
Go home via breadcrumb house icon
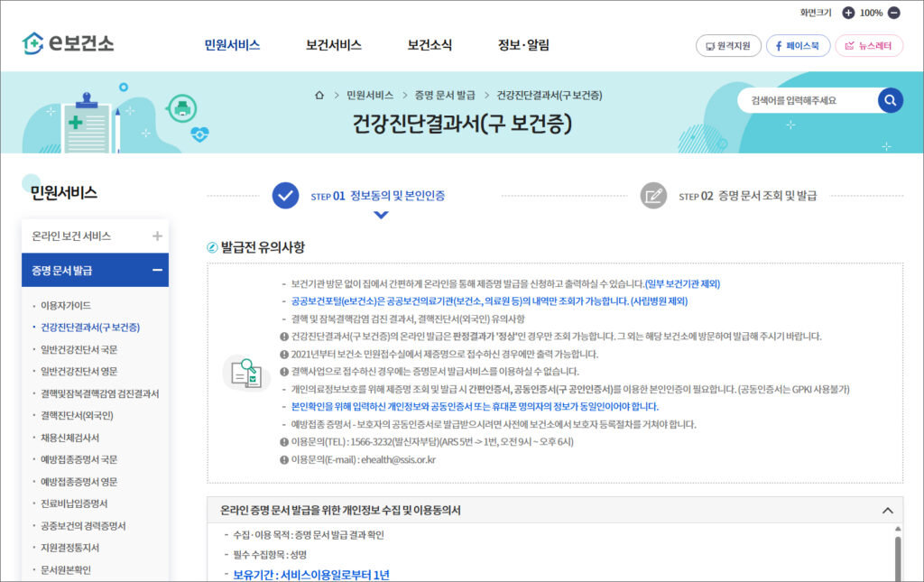pos(319,95)
